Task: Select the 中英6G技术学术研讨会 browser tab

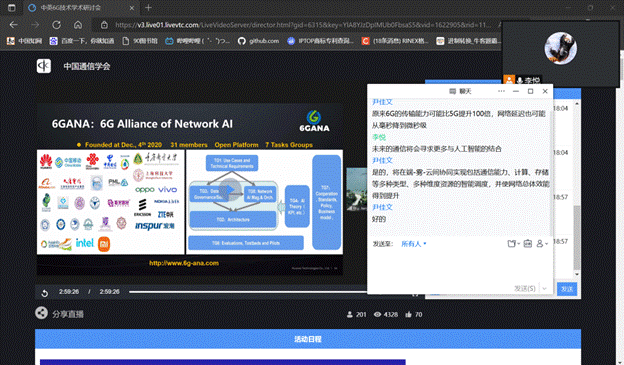Action: [x=81, y=8]
